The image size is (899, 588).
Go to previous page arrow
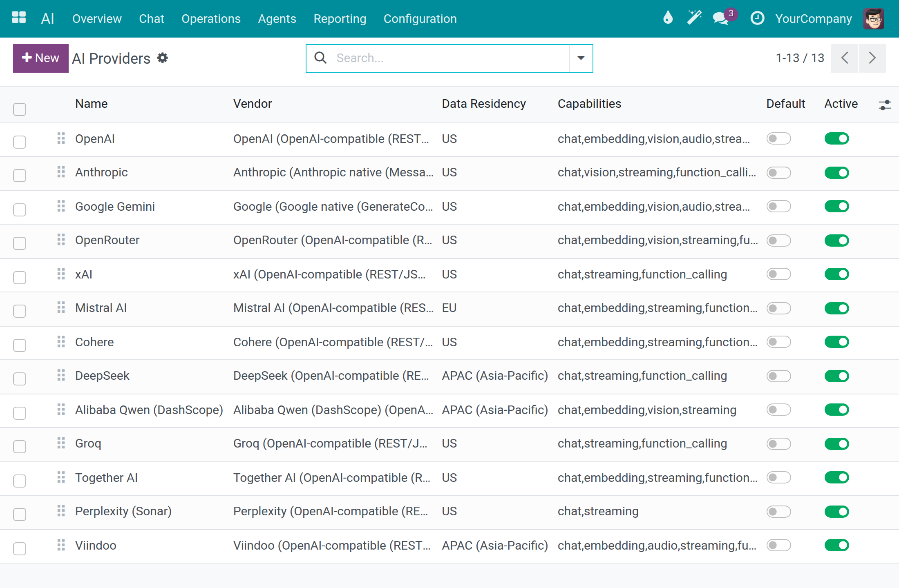coord(845,58)
